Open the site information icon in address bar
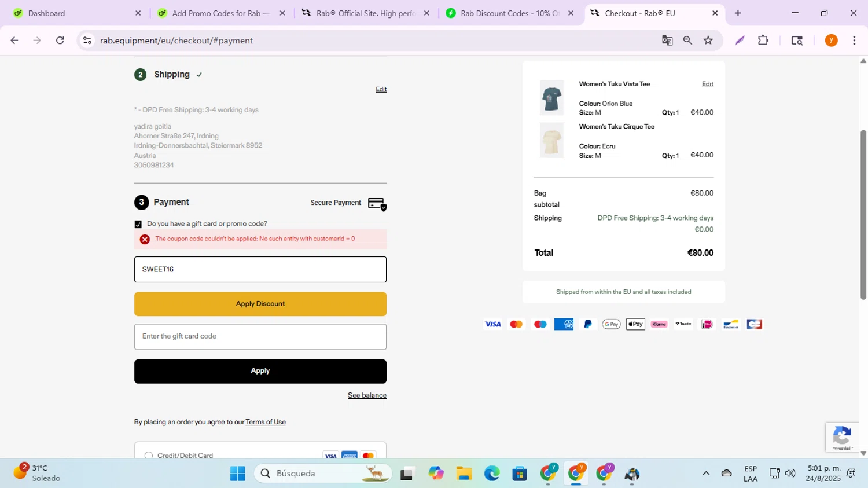This screenshot has height=488, width=868. (x=87, y=41)
